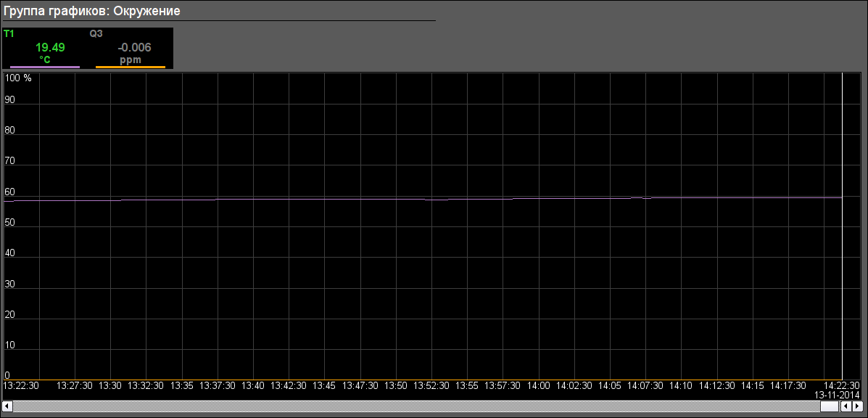Click the 13:47:30 time label
The width and height of the screenshot is (868, 418).
(360, 385)
